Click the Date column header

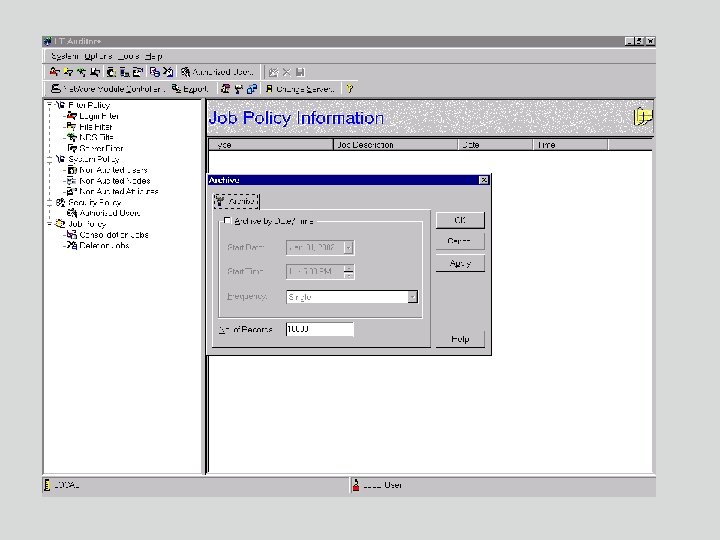coord(495,145)
